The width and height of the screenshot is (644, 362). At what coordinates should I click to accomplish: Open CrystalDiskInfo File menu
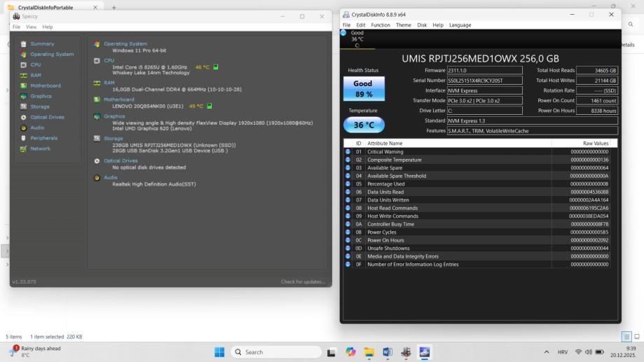(347, 25)
